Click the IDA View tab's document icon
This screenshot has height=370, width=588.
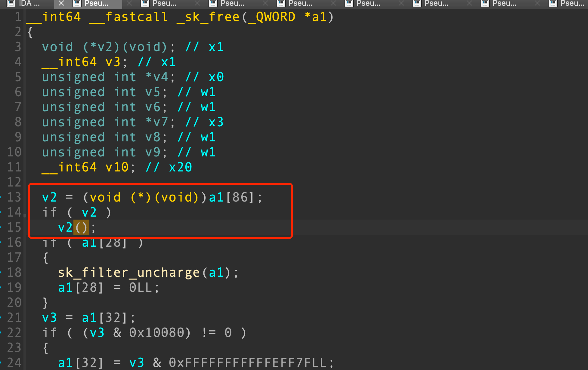(x=11, y=3)
